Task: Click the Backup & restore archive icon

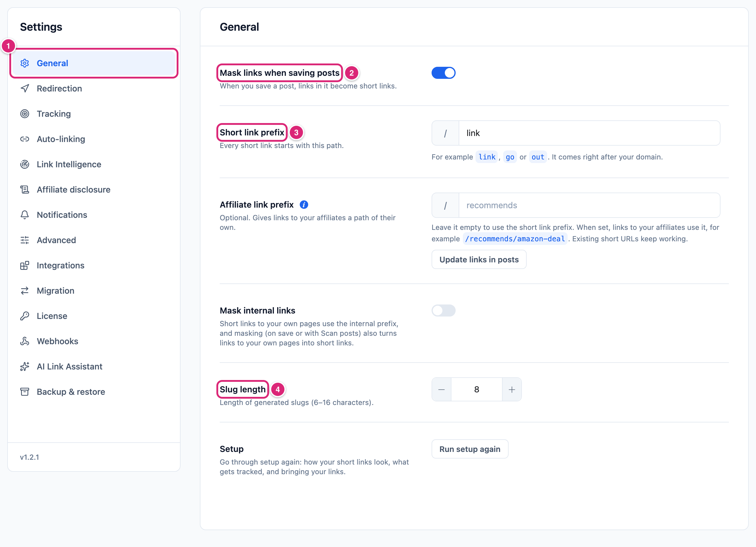Action: coord(25,392)
